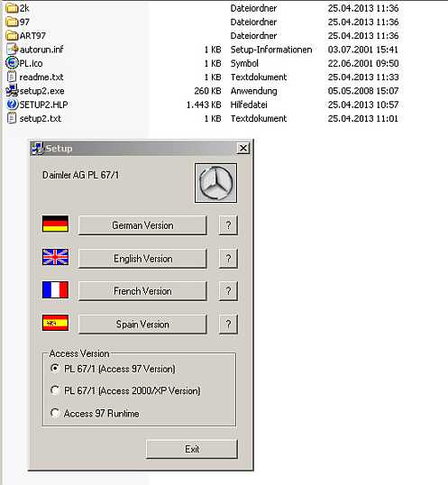Select the autorun.inf file

[x=35, y=50]
